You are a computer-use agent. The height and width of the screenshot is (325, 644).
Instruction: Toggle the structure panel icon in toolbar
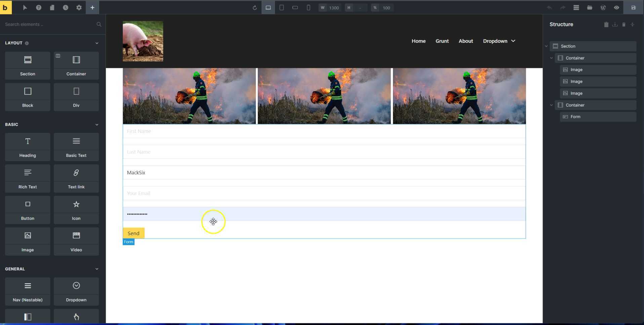tap(576, 7)
